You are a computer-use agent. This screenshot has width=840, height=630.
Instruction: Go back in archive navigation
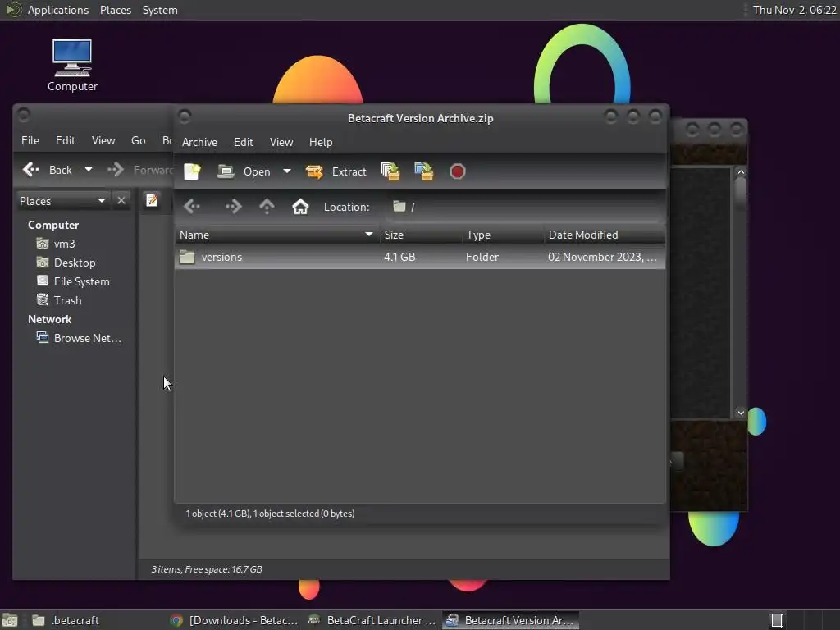(192, 207)
